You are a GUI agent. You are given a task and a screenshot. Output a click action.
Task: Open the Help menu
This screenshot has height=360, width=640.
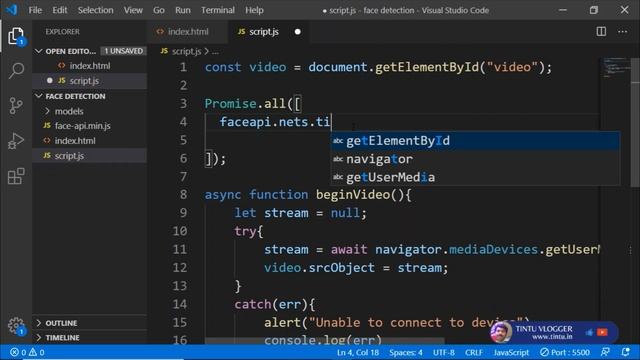coord(254,10)
